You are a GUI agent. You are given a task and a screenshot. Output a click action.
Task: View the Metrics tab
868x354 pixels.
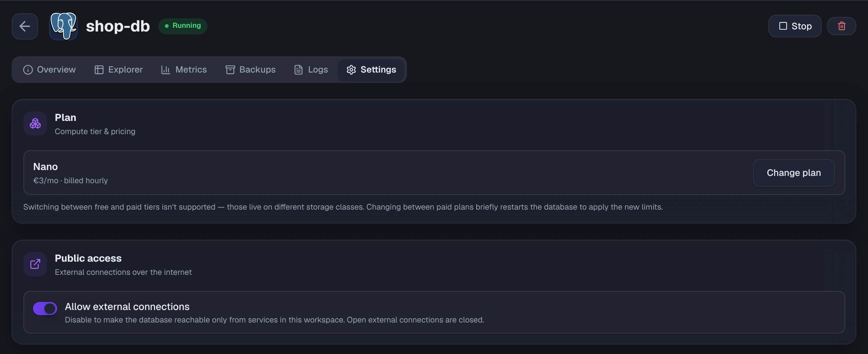tap(184, 70)
